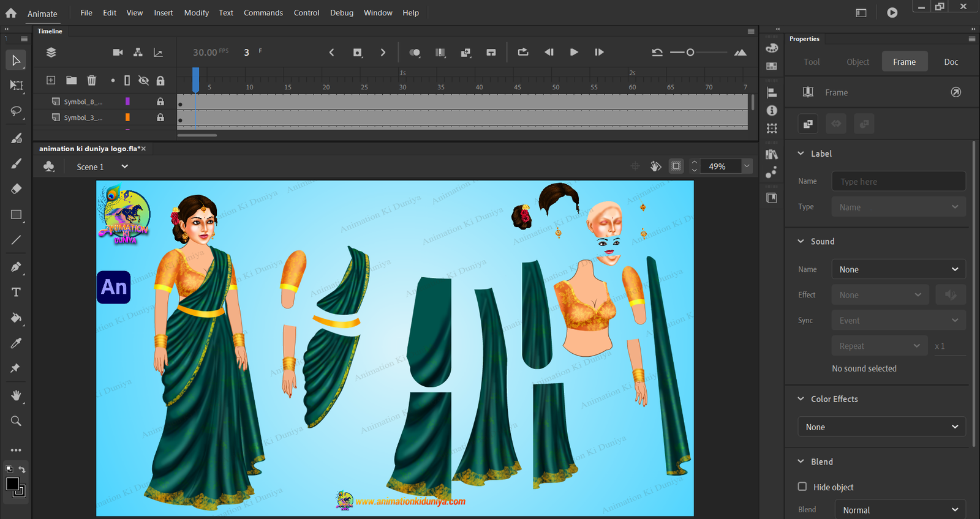Open the Modify menu
Viewport: 980px width, 519px height.
pos(196,13)
